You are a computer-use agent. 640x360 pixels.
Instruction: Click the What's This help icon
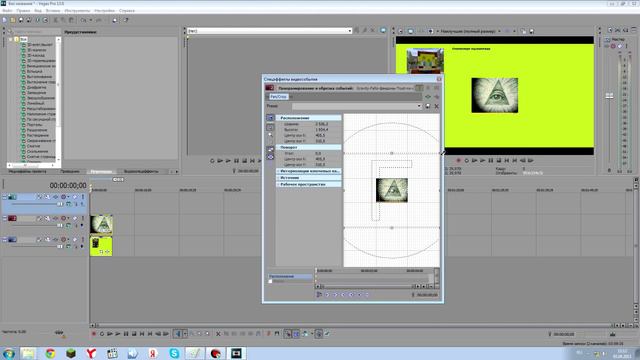coord(126,20)
